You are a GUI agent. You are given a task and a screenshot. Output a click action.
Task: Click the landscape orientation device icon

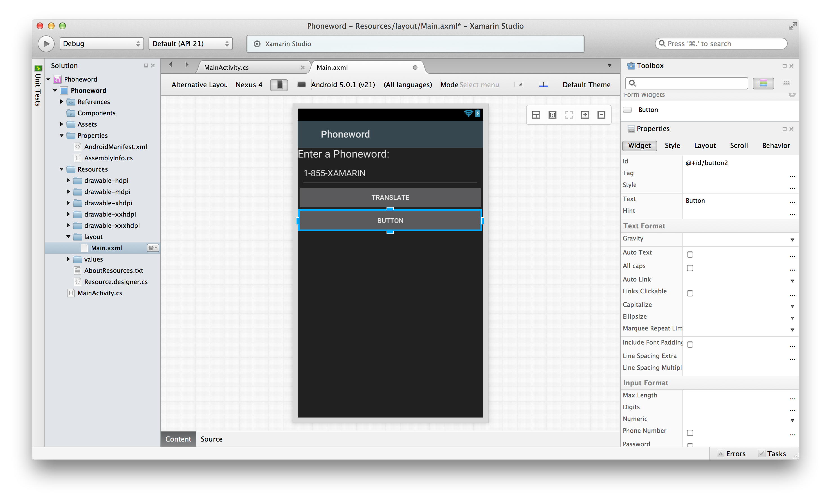(302, 85)
